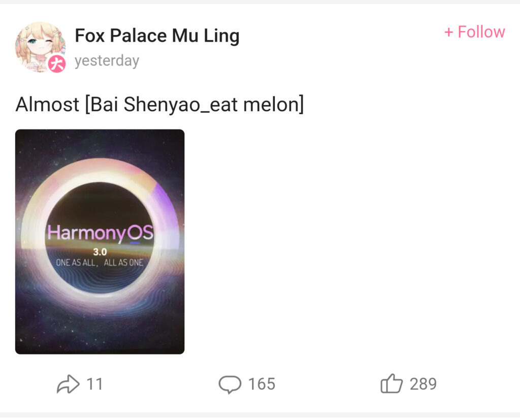Share the post using the arrow icon

pyautogui.click(x=68, y=384)
